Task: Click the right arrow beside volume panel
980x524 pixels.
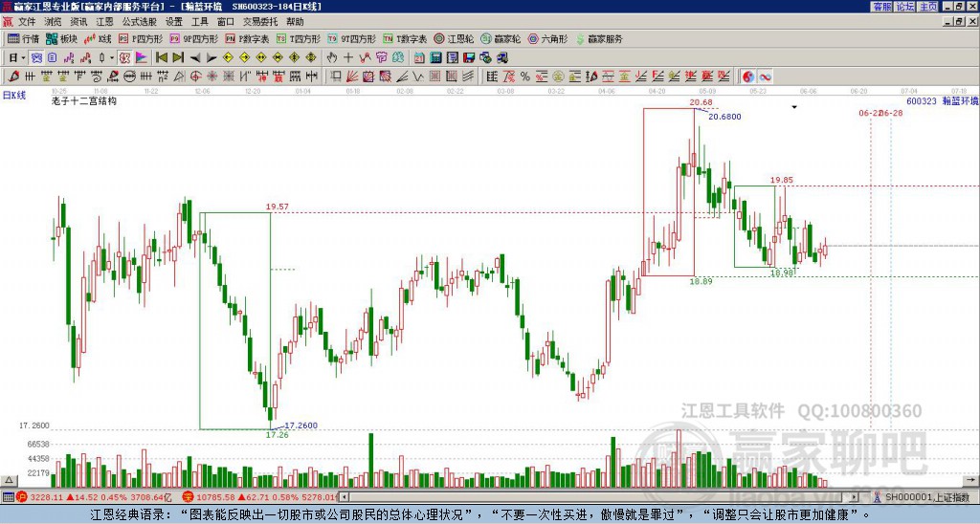Action: point(972,480)
